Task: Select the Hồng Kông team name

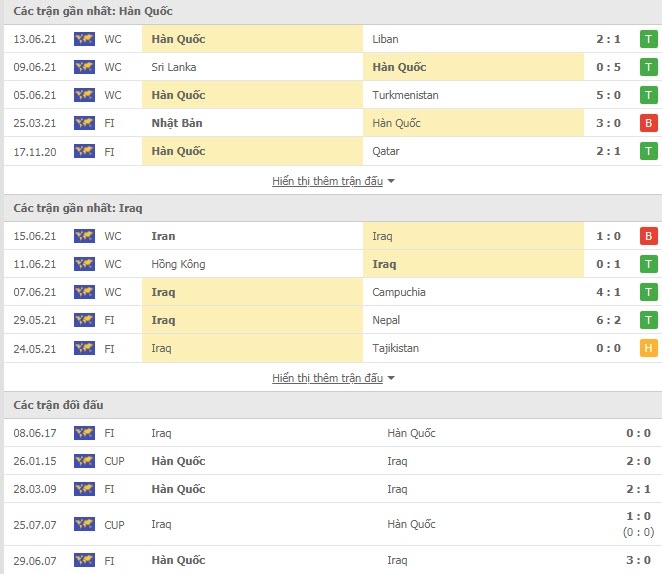Action: (178, 264)
